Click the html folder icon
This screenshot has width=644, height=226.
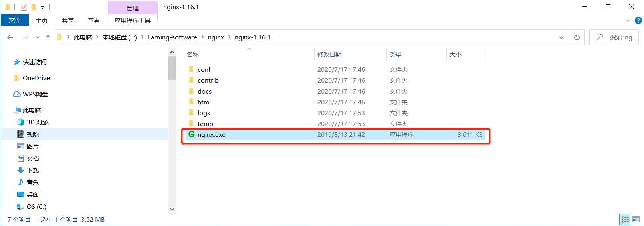(x=191, y=102)
